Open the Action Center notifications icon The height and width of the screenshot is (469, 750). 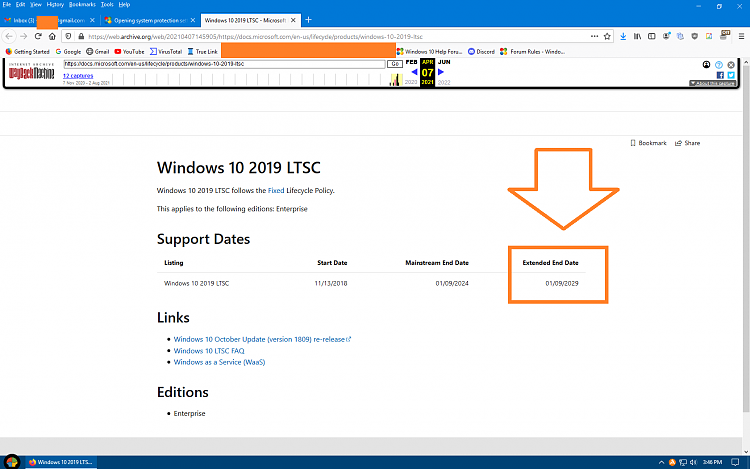tap(735, 462)
